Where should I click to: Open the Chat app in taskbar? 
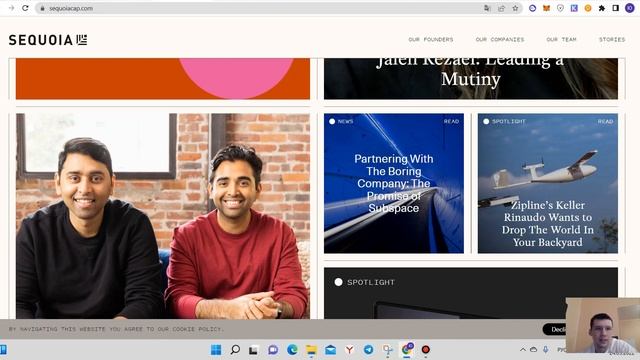click(x=273, y=350)
